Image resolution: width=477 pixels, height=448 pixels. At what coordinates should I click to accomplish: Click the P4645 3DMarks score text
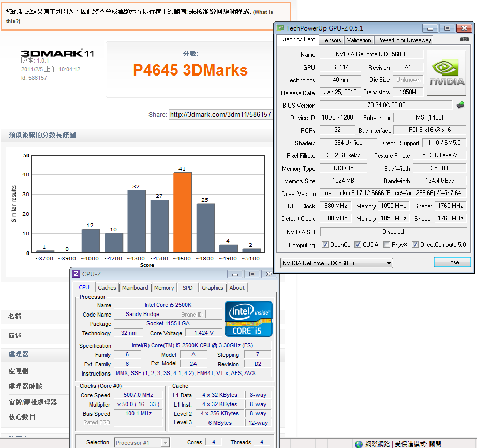click(190, 70)
